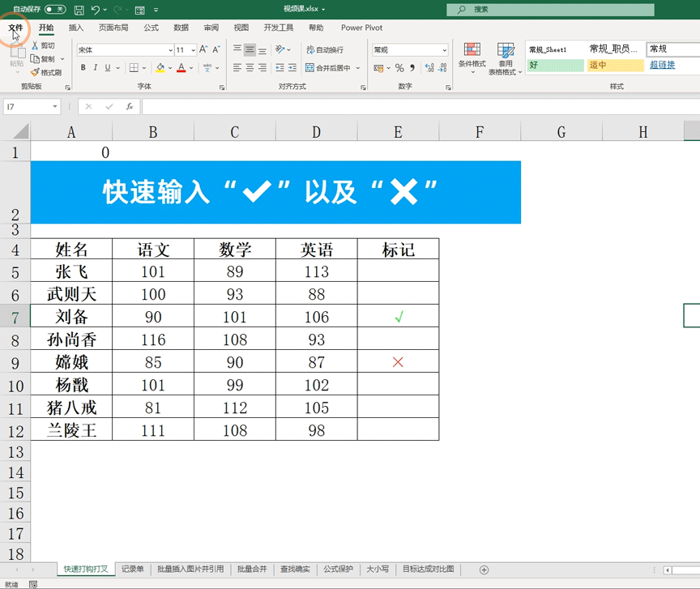This screenshot has width=700, height=589.
Task: Click increase indent icon
Action: 292,67
